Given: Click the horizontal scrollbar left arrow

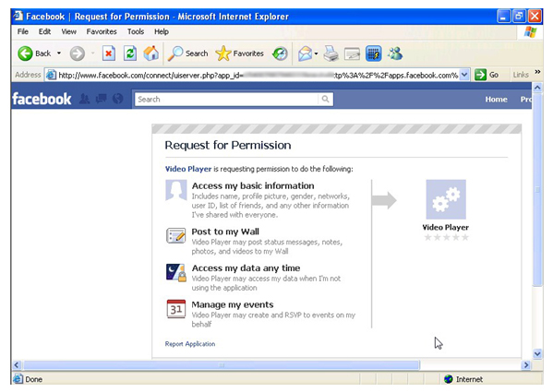Looking at the screenshot, I should (x=17, y=365).
